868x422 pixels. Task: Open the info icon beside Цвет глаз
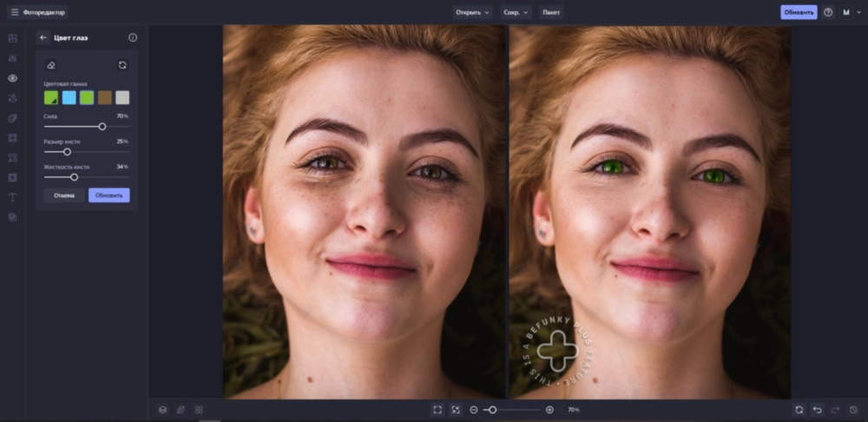pyautogui.click(x=133, y=37)
